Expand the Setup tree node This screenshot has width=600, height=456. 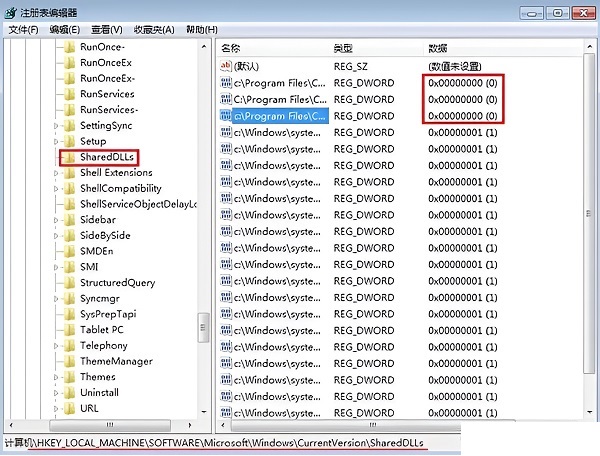[56, 141]
